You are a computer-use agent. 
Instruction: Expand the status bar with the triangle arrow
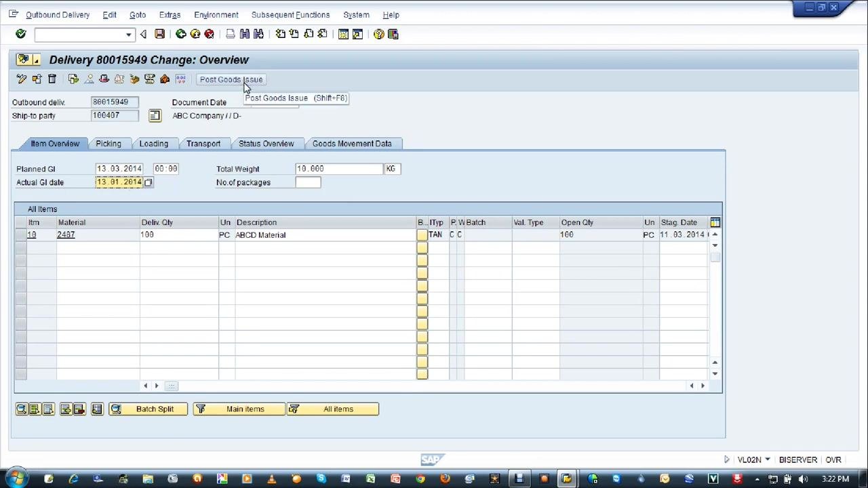click(726, 460)
